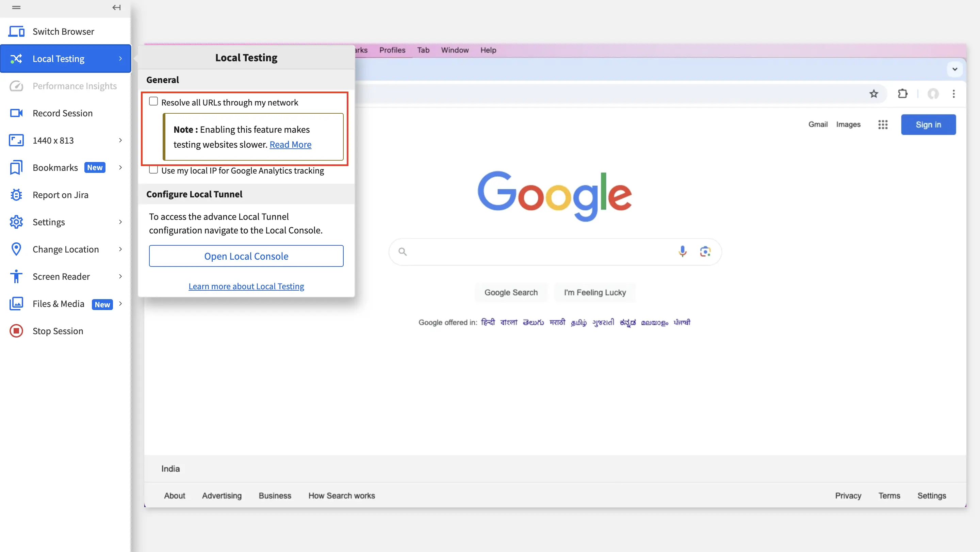Open the Help menu in the menu bar

[488, 50]
